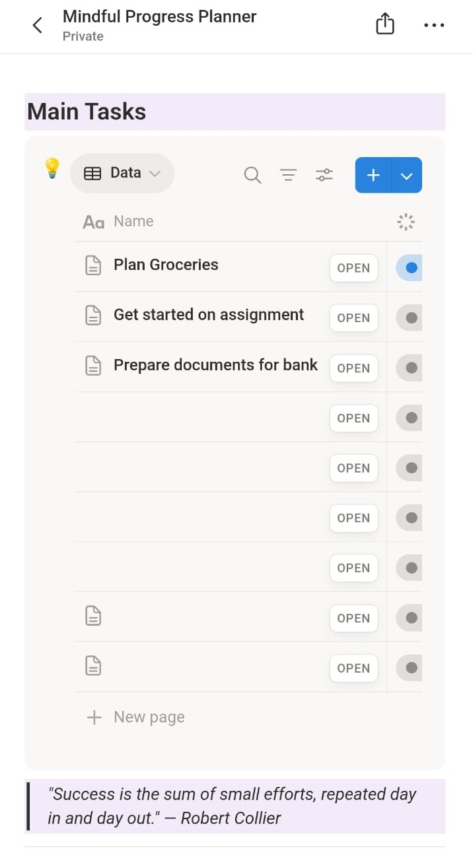Click the page icon beside Plan Groceries
This screenshot has width=473, height=868.
(x=94, y=266)
